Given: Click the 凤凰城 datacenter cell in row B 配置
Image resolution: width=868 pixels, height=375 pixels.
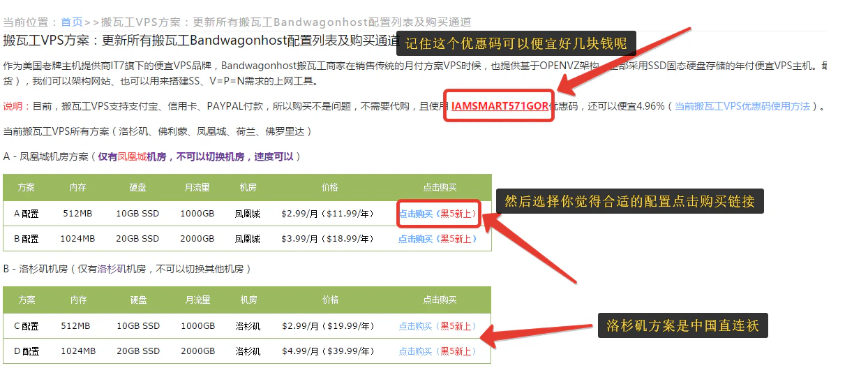Looking at the screenshot, I should click(x=248, y=239).
